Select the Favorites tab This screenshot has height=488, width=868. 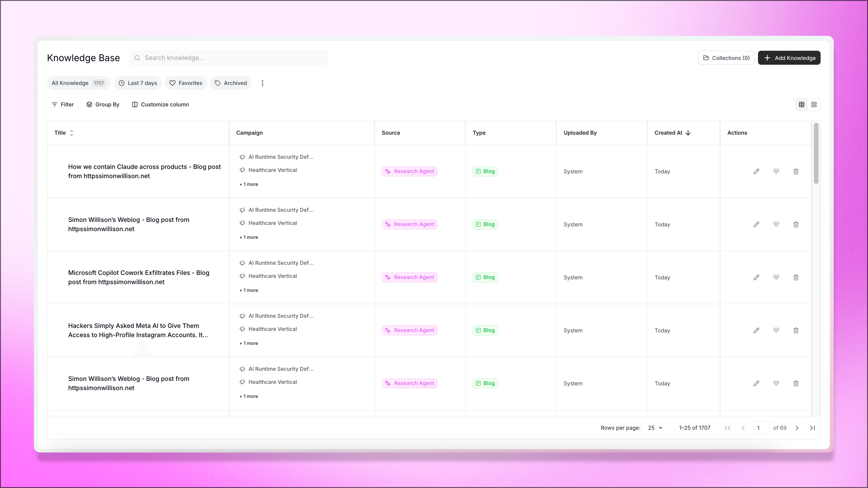pos(186,83)
